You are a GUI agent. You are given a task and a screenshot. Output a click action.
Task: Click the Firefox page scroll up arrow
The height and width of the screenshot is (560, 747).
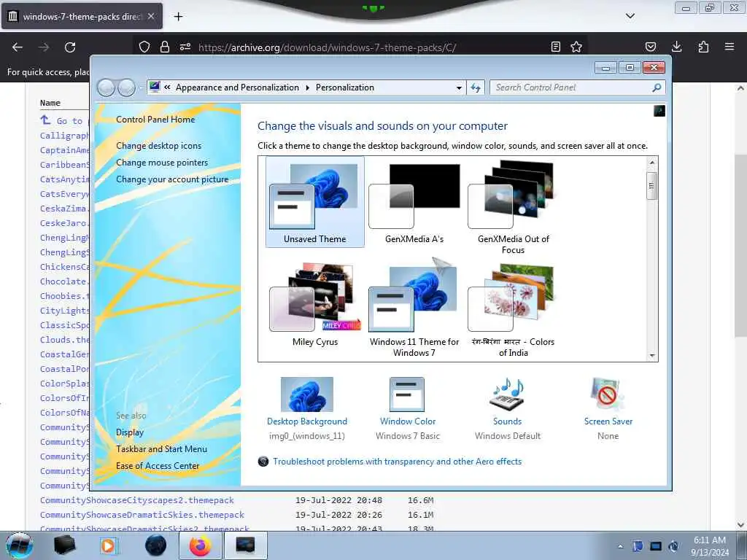pos(740,88)
